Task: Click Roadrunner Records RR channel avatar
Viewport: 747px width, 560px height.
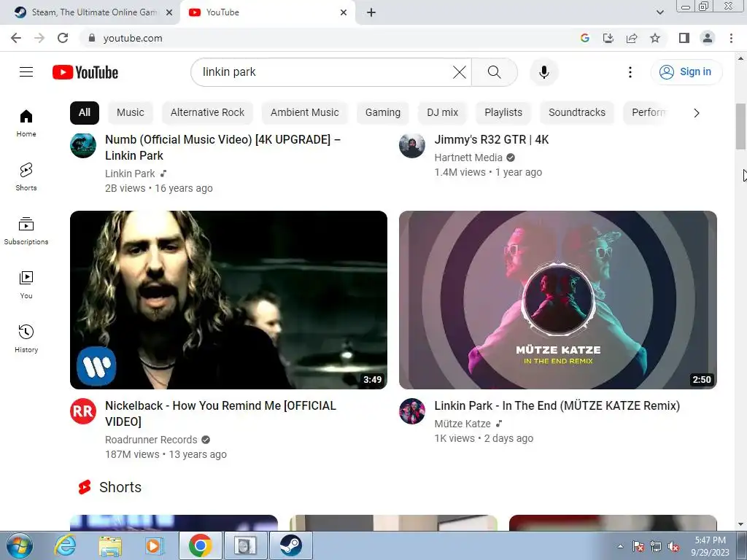Action: (x=83, y=411)
